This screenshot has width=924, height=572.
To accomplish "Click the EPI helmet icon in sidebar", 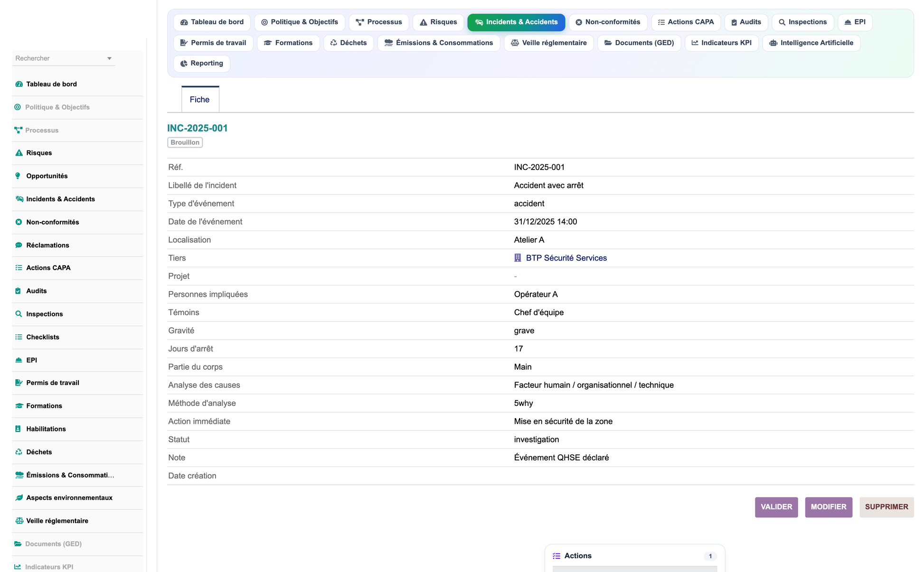I will pos(19,360).
